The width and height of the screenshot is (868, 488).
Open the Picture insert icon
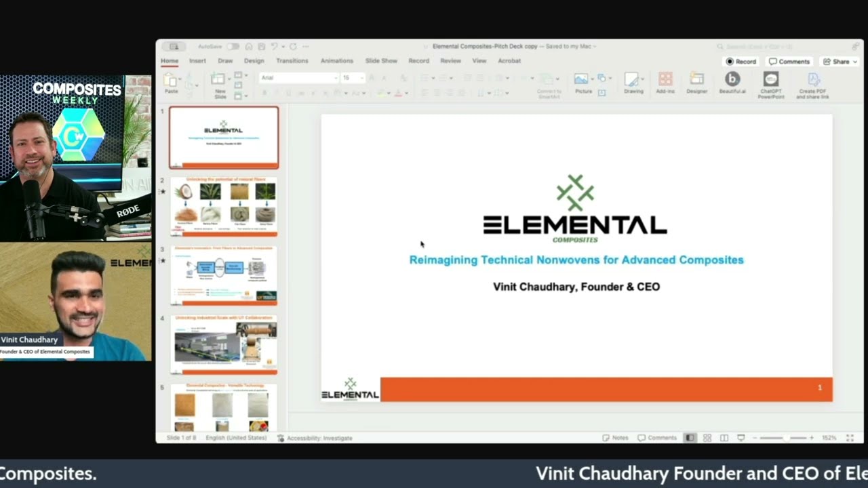coord(580,79)
